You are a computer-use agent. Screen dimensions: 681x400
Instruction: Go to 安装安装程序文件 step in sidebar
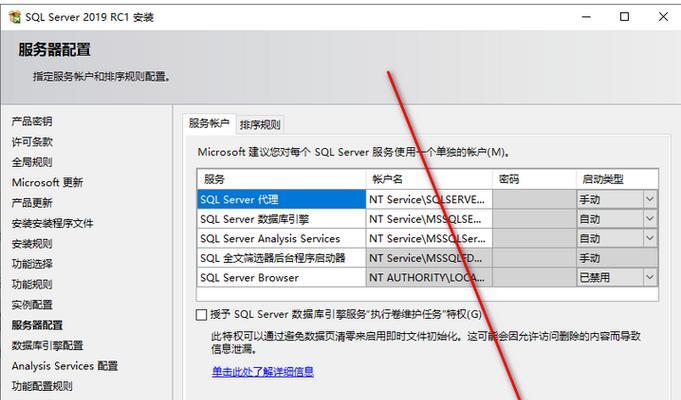click(52, 223)
